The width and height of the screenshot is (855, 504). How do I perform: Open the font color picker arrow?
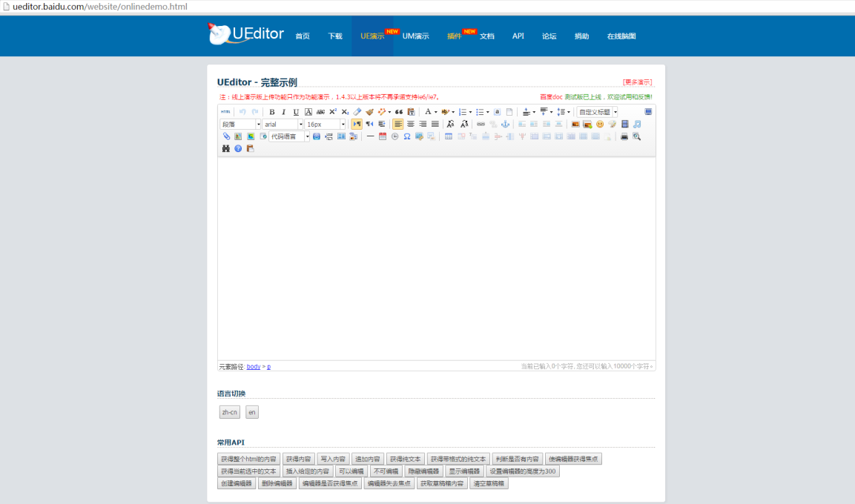[436, 112]
